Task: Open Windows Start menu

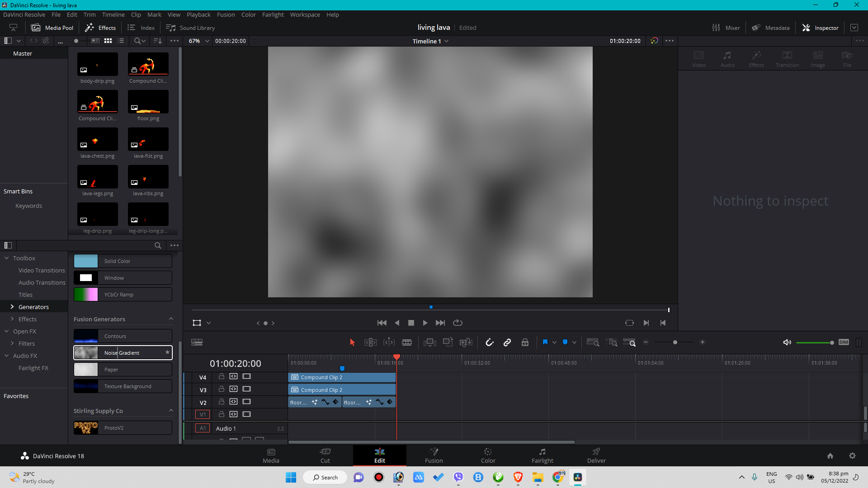Action: pyautogui.click(x=291, y=477)
